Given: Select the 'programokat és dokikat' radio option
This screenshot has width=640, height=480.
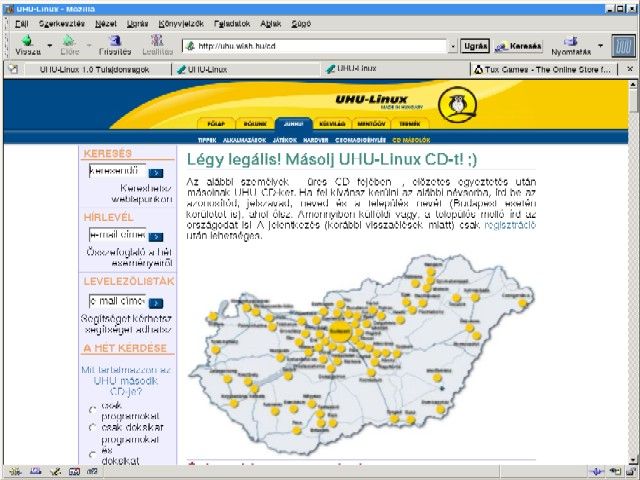Looking at the screenshot, I should 93,454.
